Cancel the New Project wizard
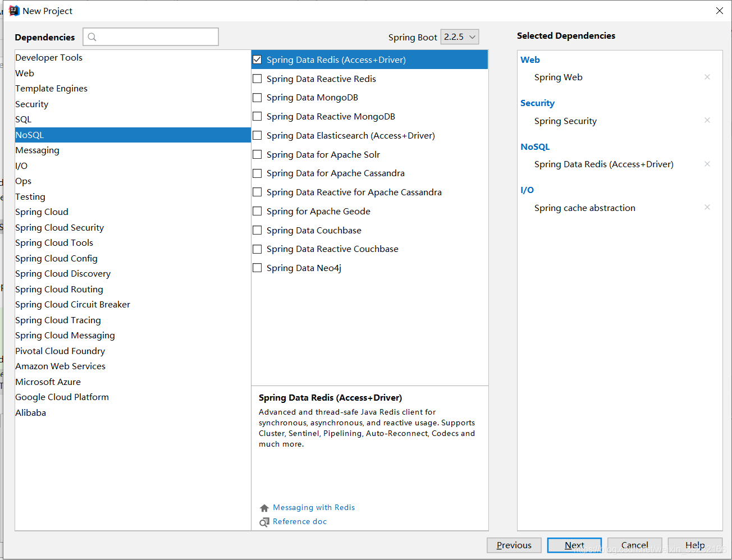The image size is (732, 560). (x=634, y=545)
